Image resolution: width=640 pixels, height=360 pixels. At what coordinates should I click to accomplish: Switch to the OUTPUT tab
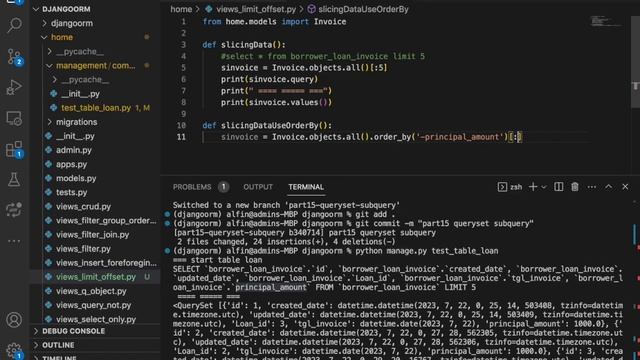[258, 187]
